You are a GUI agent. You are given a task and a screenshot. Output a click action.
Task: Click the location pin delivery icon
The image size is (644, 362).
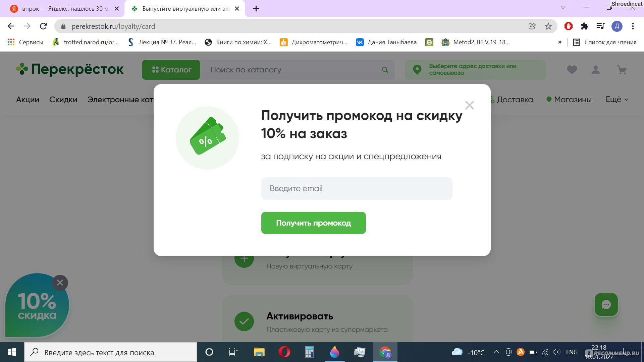(416, 69)
